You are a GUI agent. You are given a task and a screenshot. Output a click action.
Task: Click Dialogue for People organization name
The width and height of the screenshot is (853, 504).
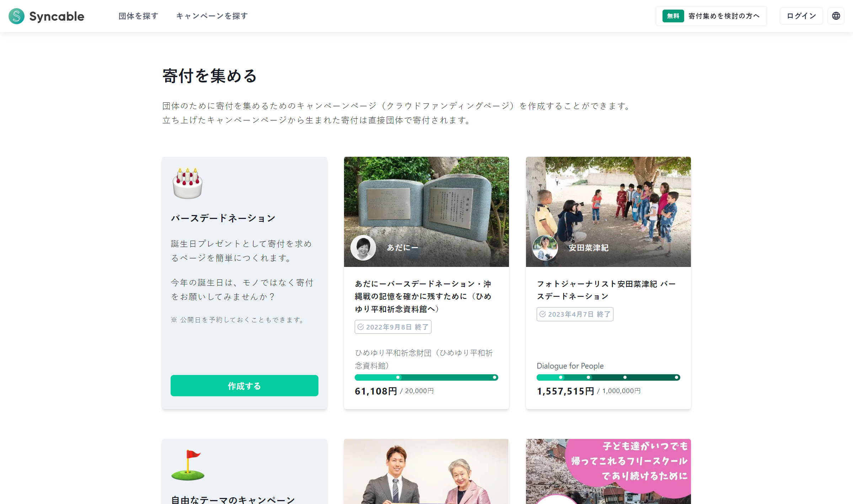tap(570, 366)
